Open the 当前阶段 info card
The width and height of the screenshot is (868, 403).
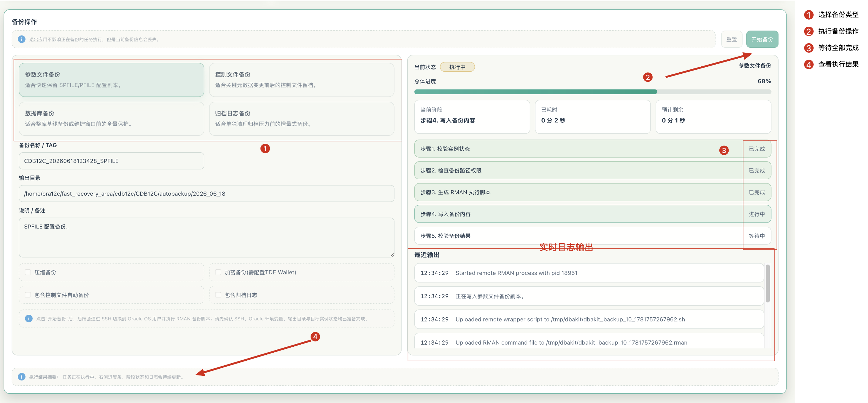472,117
